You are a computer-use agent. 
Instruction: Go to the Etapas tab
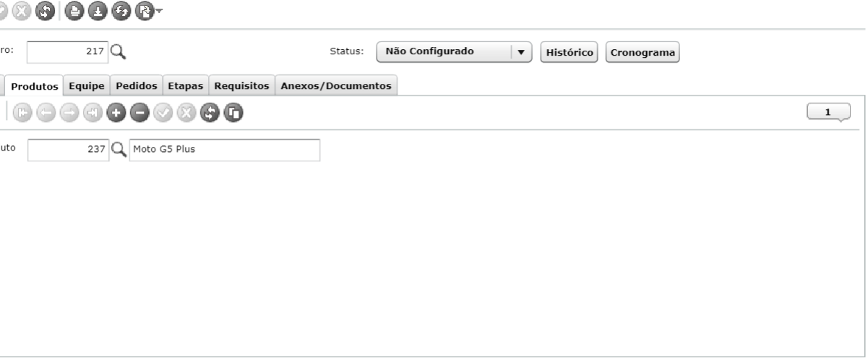pyautogui.click(x=186, y=85)
